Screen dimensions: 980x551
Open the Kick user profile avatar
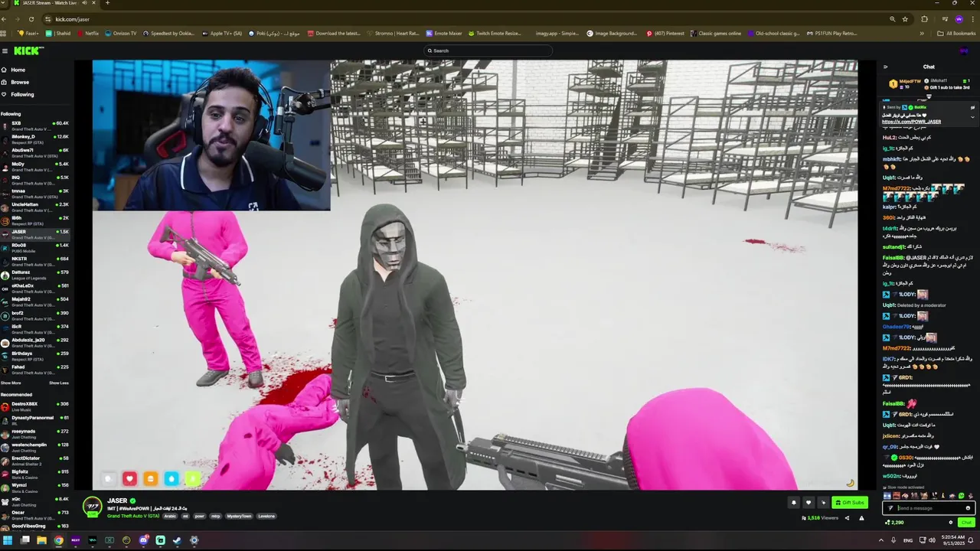pos(963,51)
